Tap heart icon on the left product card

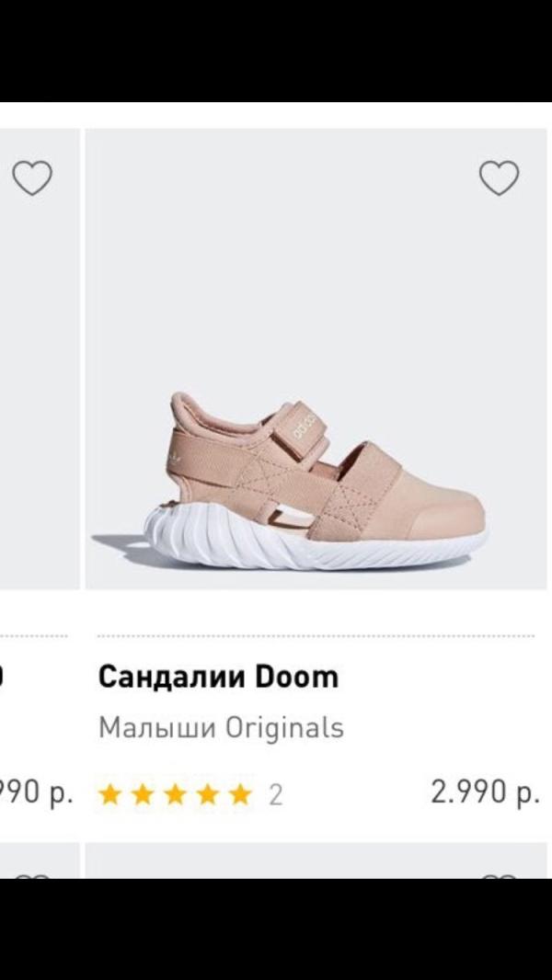click(32, 178)
